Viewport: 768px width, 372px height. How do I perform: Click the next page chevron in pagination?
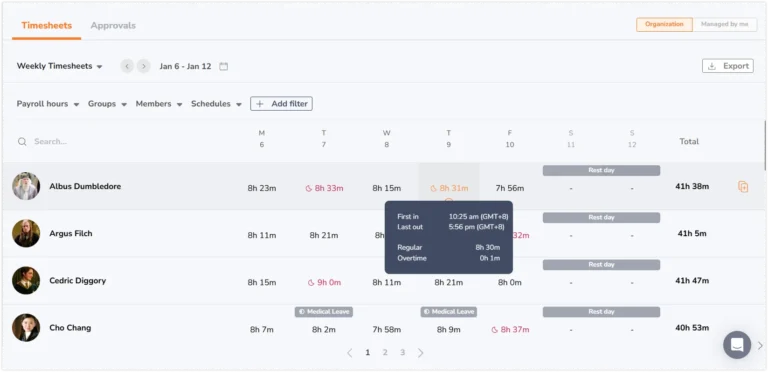pyautogui.click(x=420, y=353)
